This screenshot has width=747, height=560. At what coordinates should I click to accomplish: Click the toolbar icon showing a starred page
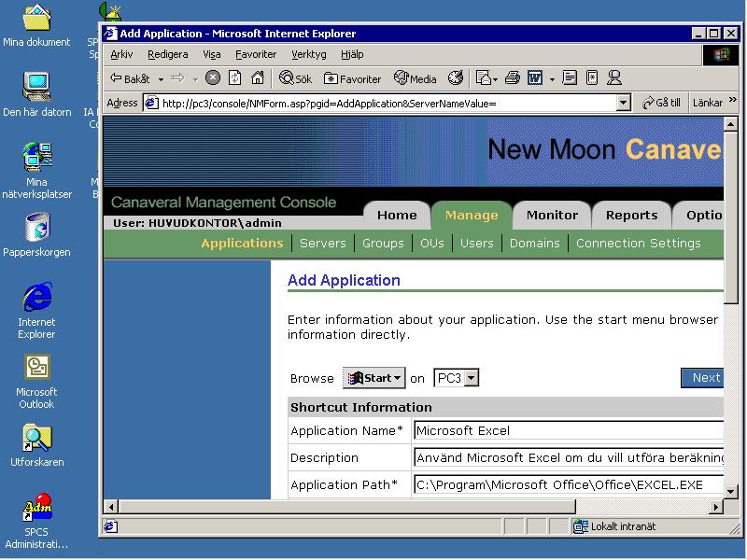click(x=592, y=78)
